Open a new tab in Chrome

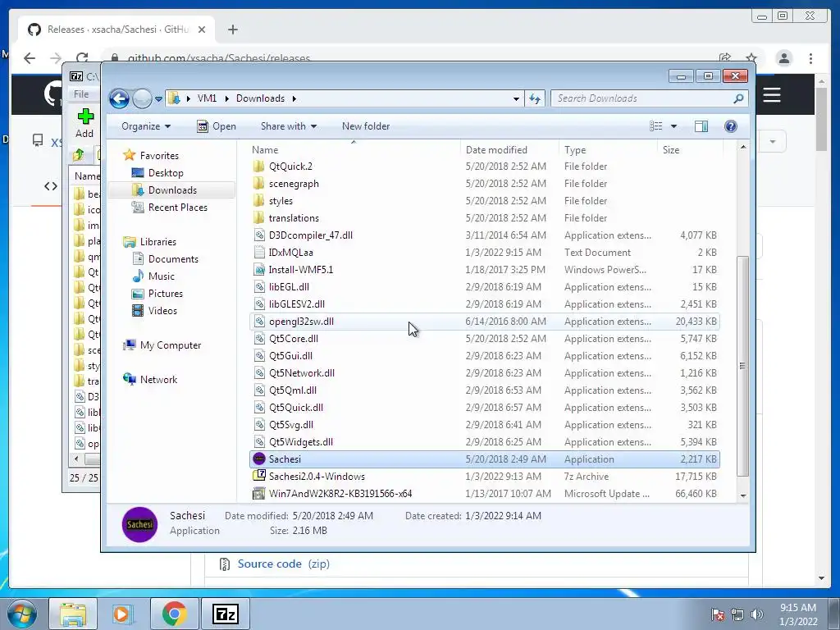coord(232,30)
